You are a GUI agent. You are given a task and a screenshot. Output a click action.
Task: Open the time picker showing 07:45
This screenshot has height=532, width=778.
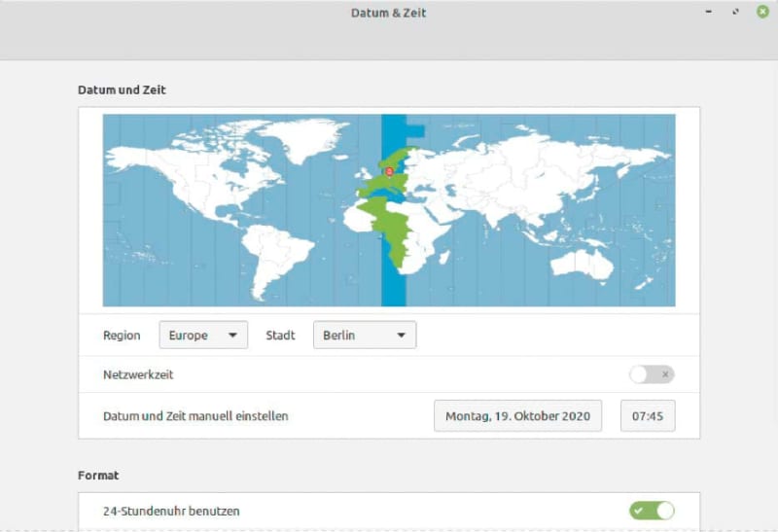point(648,416)
